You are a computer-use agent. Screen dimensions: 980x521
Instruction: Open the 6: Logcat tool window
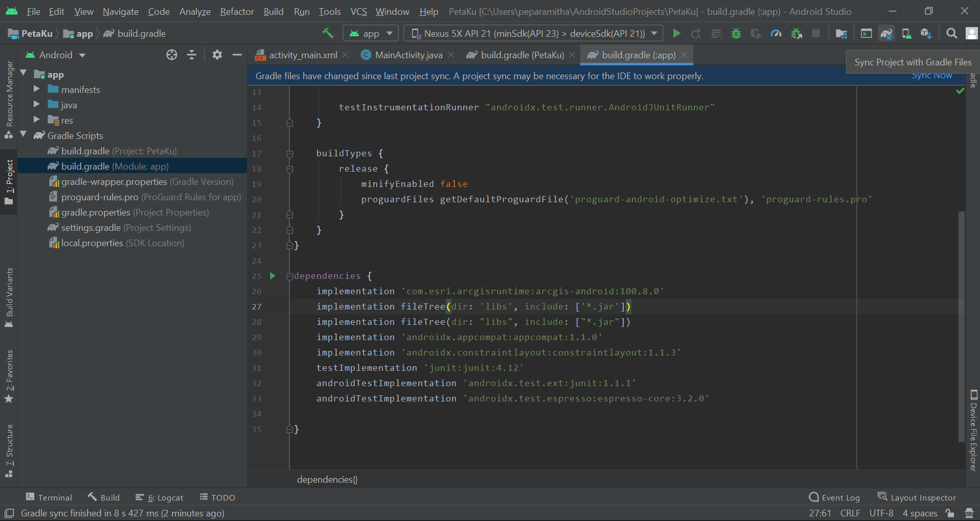pos(159,497)
